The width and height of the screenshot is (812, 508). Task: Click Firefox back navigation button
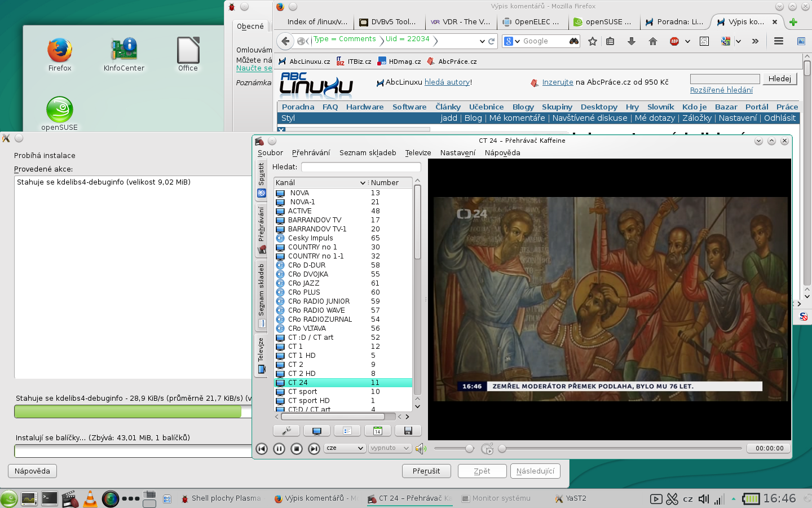(285, 41)
